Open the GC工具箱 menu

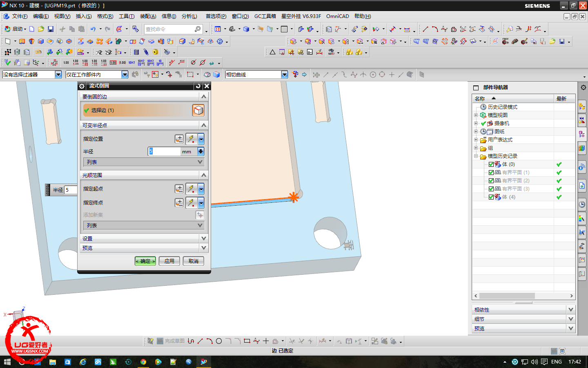[x=265, y=16]
